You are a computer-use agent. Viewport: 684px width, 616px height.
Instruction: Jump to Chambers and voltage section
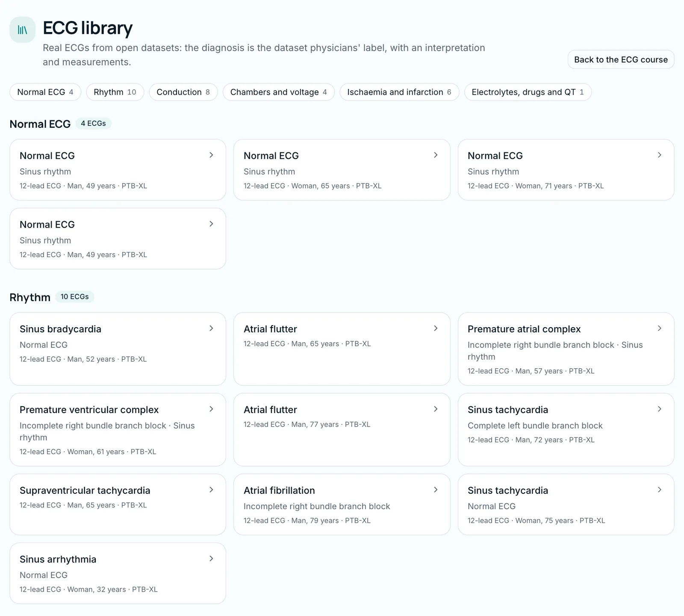point(279,92)
